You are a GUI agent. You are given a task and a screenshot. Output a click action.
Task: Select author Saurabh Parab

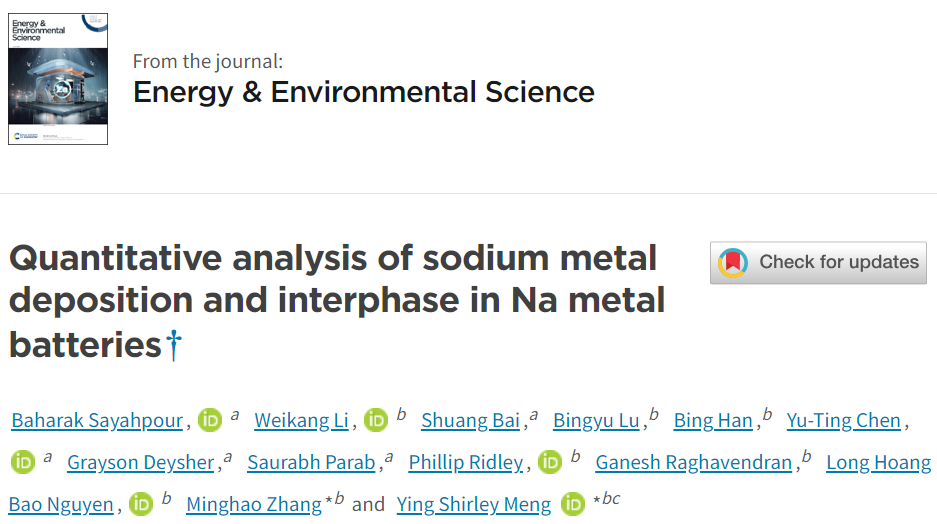coord(311,463)
